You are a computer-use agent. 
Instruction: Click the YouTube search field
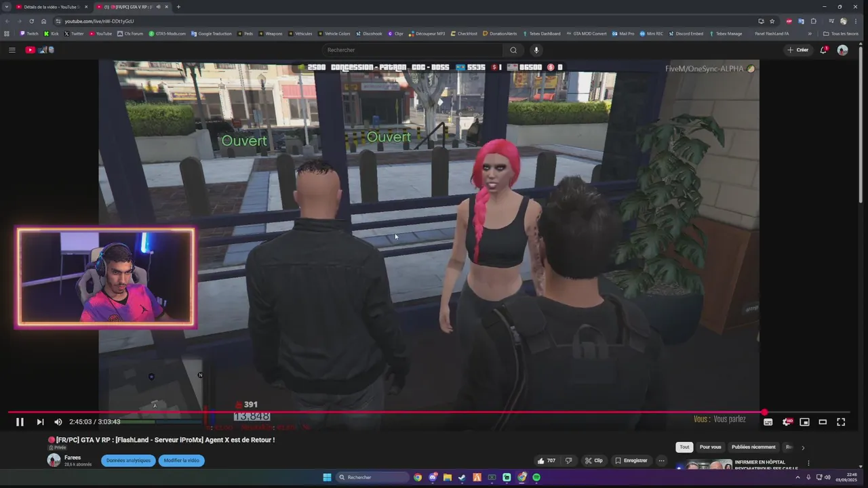point(412,49)
